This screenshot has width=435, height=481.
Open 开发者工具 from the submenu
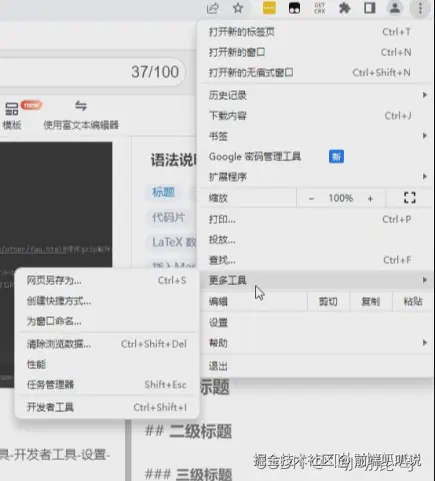[107, 407]
